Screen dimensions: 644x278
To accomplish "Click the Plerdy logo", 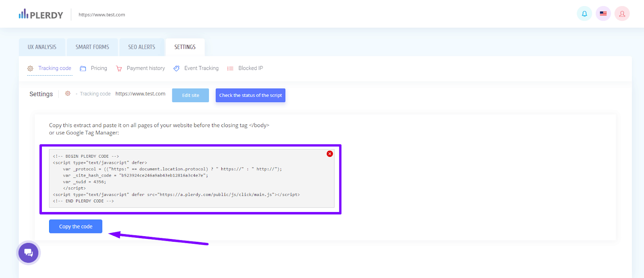I will tap(41, 14).
